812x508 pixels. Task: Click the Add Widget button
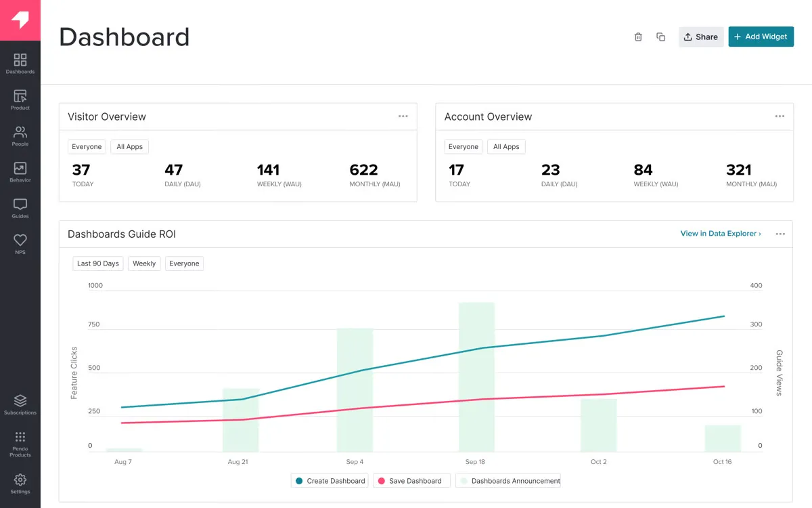761,37
